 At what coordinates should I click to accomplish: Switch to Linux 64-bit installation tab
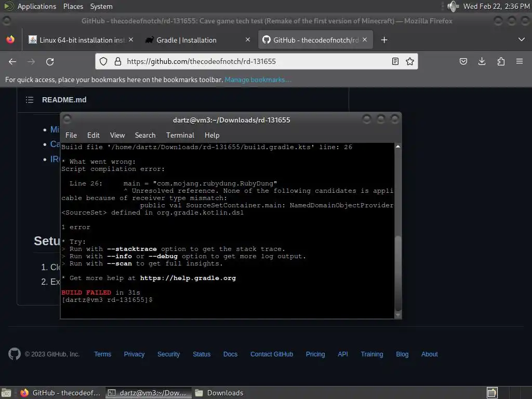tap(82, 40)
